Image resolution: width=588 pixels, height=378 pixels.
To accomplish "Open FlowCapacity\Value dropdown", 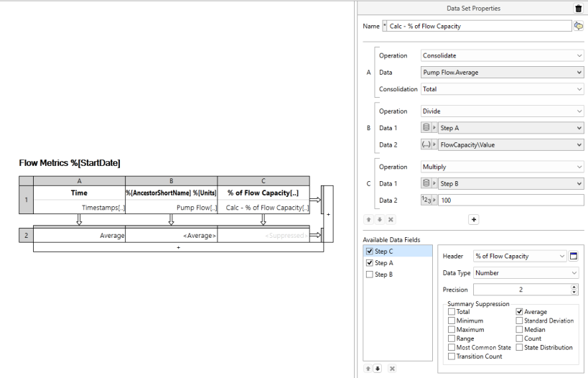I will pyautogui.click(x=510, y=144).
